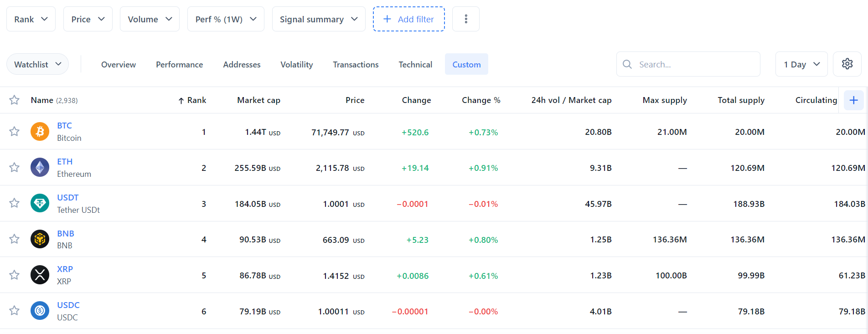This screenshot has width=868, height=334.
Task: Expand the Watchlist dropdown
Action: tap(37, 64)
